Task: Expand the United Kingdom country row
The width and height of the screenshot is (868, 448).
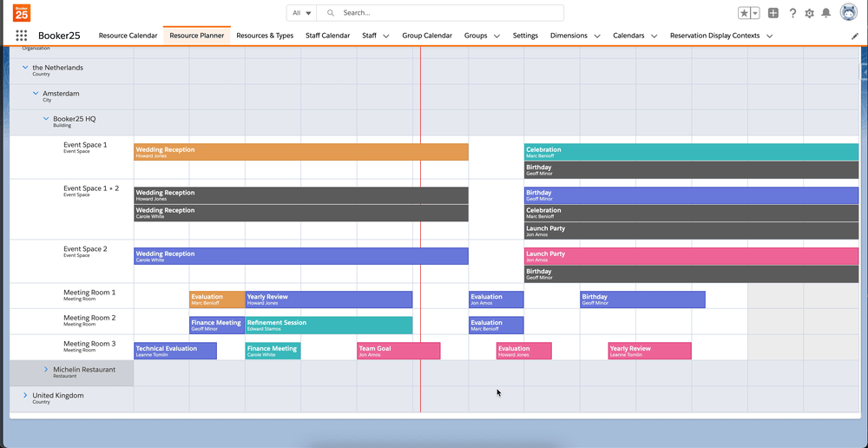Action: pyautogui.click(x=25, y=395)
